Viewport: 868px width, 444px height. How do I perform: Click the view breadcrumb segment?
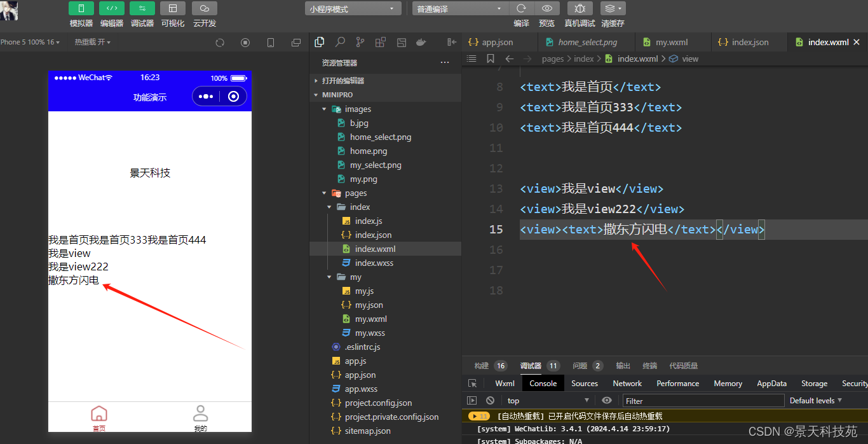pyautogui.click(x=690, y=59)
